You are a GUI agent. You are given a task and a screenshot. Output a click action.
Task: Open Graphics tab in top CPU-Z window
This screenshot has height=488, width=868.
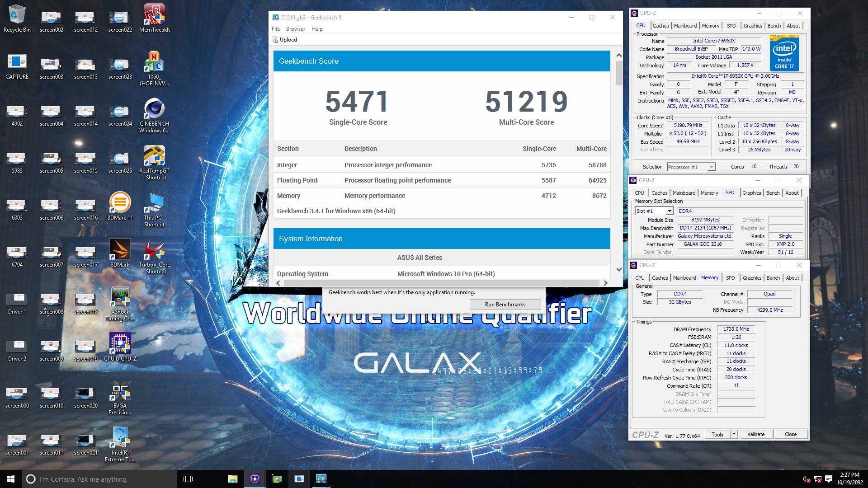(x=753, y=26)
